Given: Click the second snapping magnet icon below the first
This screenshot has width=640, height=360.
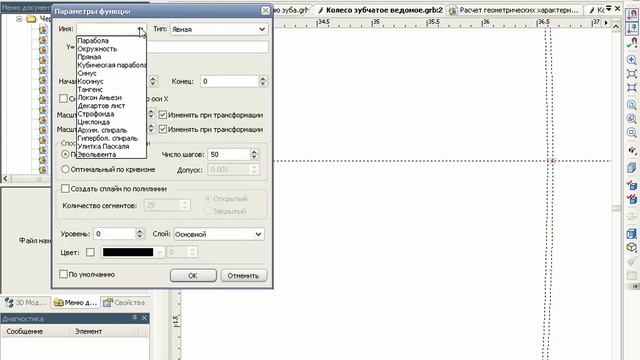Looking at the screenshot, I should (x=632, y=28).
